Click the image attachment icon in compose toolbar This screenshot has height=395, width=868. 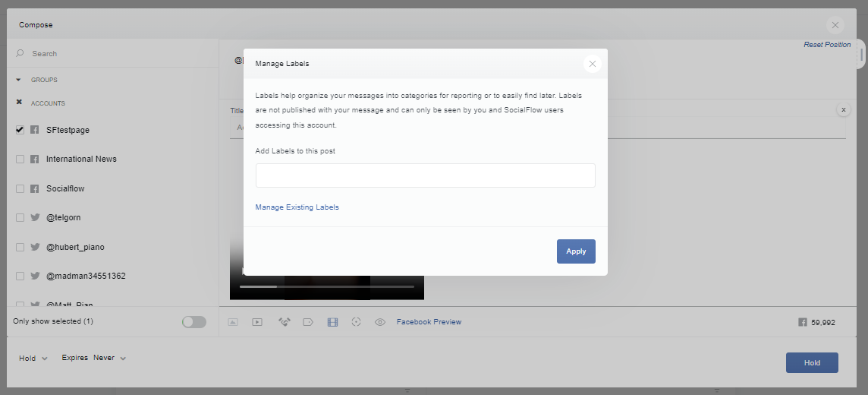tap(233, 322)
